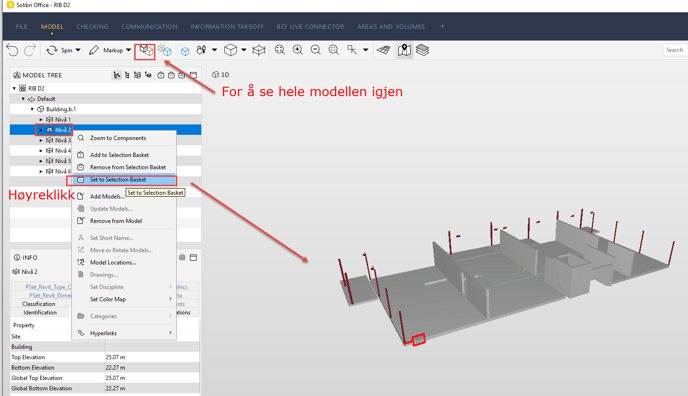Choose Add to Selection Basket menu item
Viewport: 688px width, 396px height.
click(x=124, y=155)
